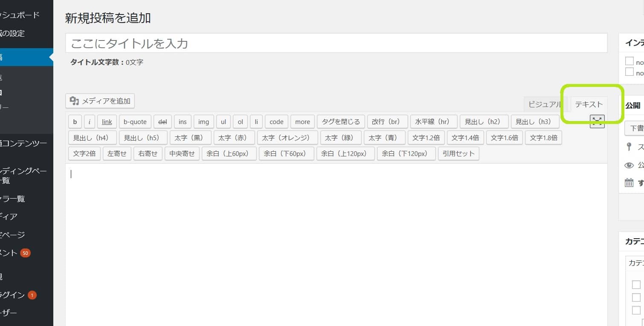Click the タグを閉じる close tags button
This screenshot has width=644, height=326.
coord(341,121)
